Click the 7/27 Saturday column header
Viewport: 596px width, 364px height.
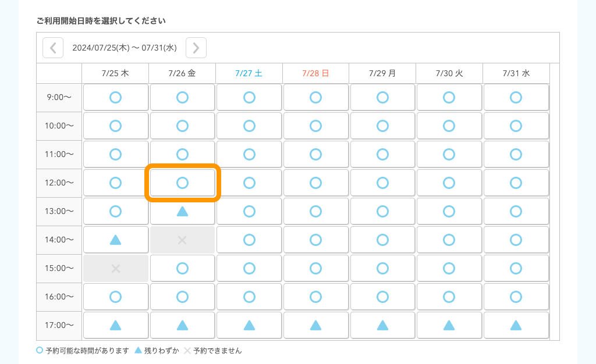click(249, 73)
